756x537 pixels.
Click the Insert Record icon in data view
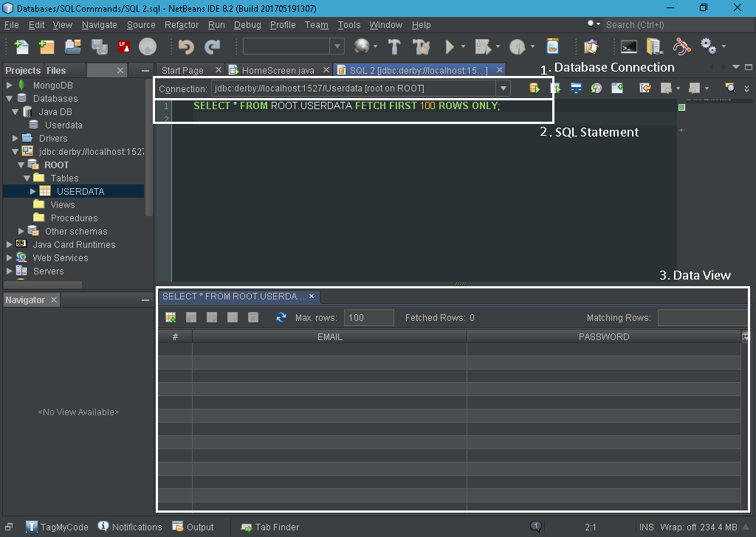click(171, 317)
